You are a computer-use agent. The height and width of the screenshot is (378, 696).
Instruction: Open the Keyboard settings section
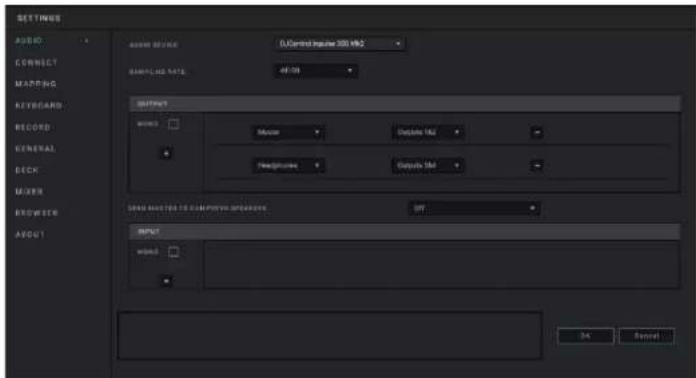tap(39, 106)
